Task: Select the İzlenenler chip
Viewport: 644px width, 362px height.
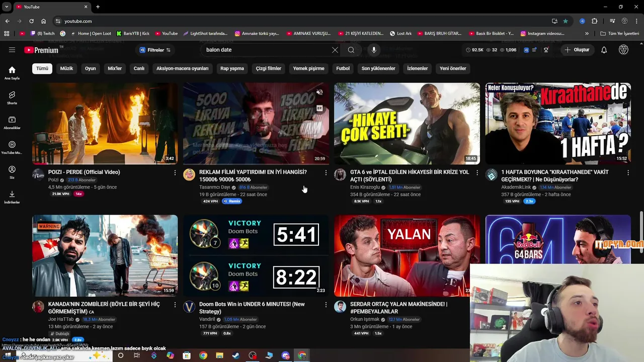Action: 418,68
